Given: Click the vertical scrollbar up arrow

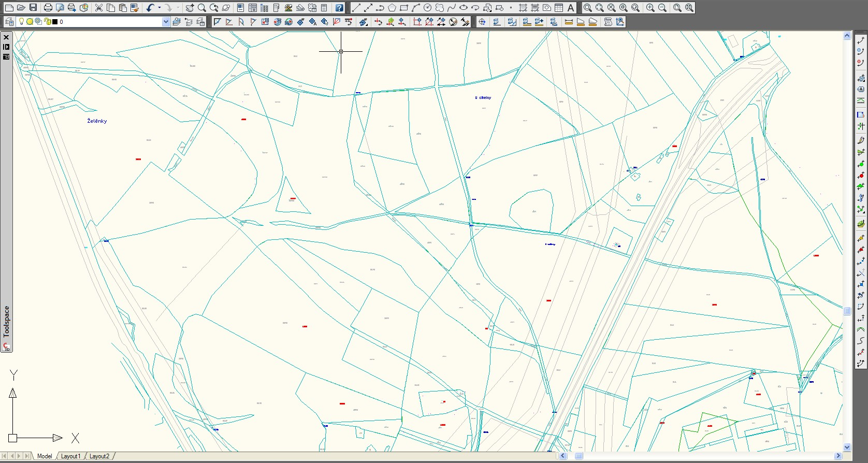Looking at the screenshot, I should click(847, 36).
